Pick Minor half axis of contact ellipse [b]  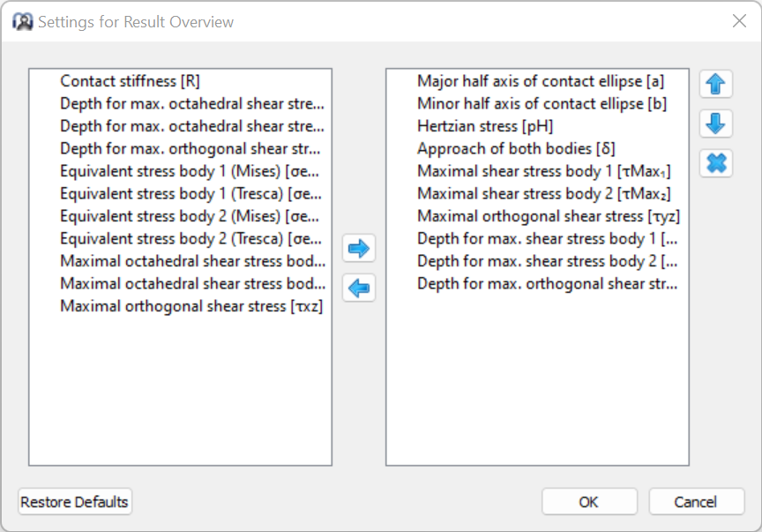click(x=542, y=104)
